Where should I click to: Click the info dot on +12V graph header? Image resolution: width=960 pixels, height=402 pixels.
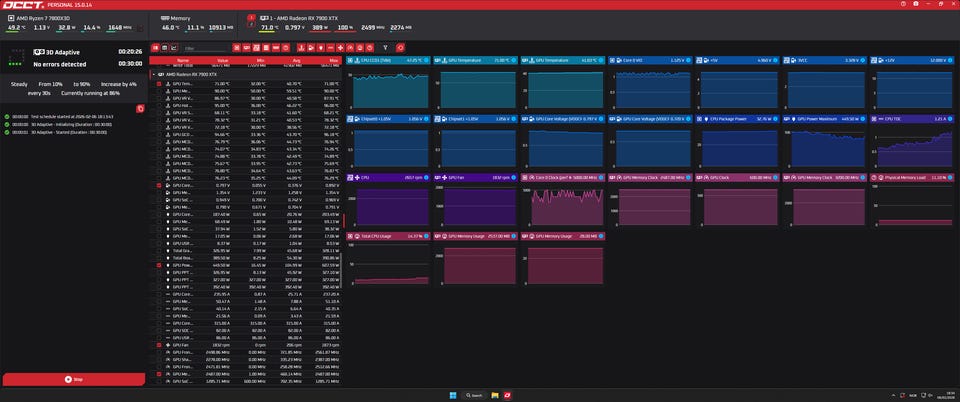pos(949,60)
